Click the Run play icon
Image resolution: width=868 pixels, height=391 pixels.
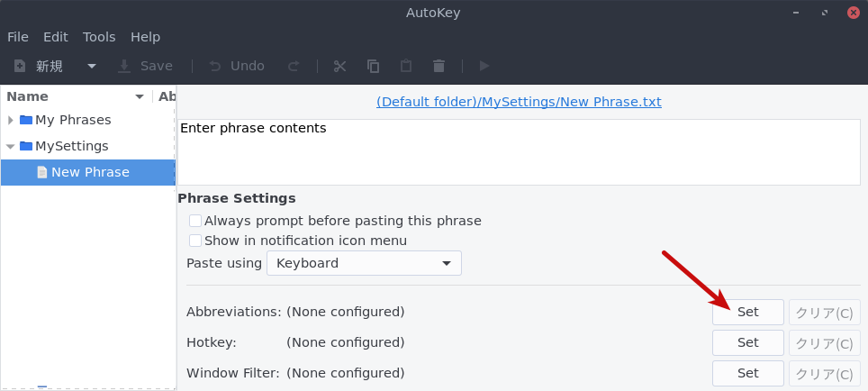(484, 66)
